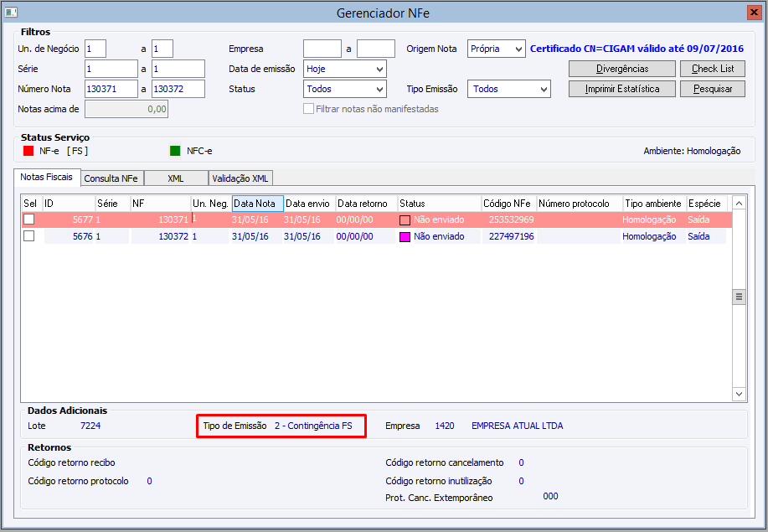Click Ambiente: Homologação label

pyautogui.click(x=692, y=151)
